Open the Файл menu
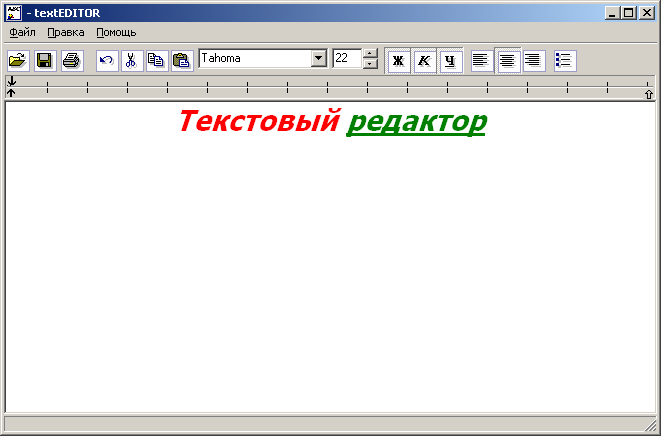 [x=22, y=32]
